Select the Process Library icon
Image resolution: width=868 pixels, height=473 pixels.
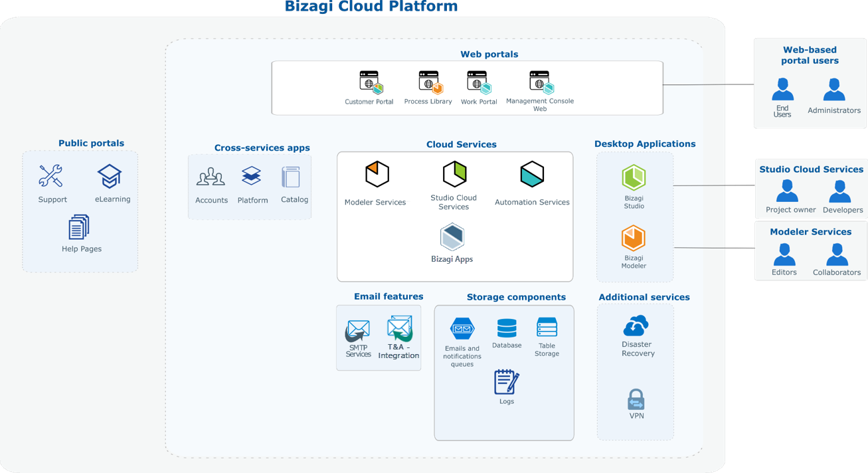pyautogui.click(x=430, y=83)
